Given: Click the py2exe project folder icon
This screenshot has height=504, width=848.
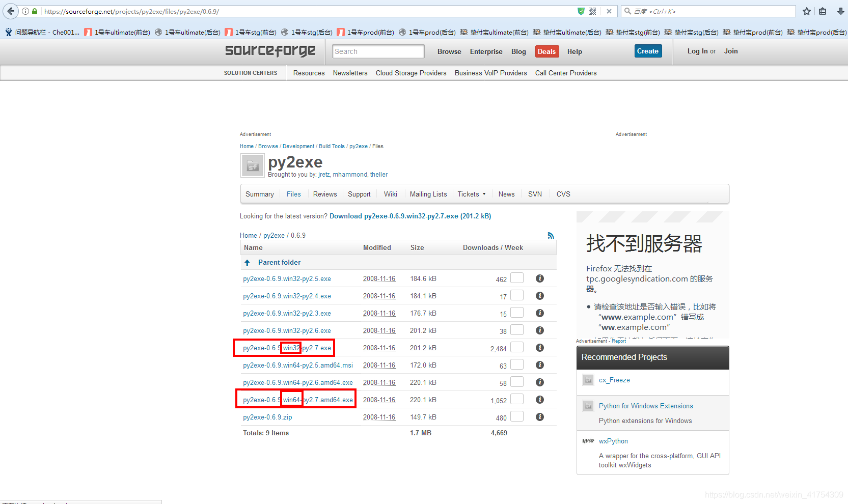Looking at the screenshot, I should (253, 165).
